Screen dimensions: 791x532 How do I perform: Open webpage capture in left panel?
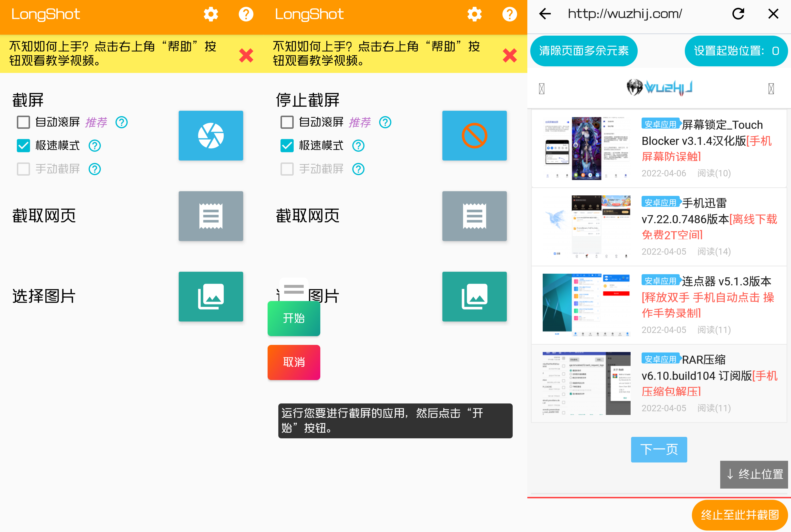[x=210, y=216]
